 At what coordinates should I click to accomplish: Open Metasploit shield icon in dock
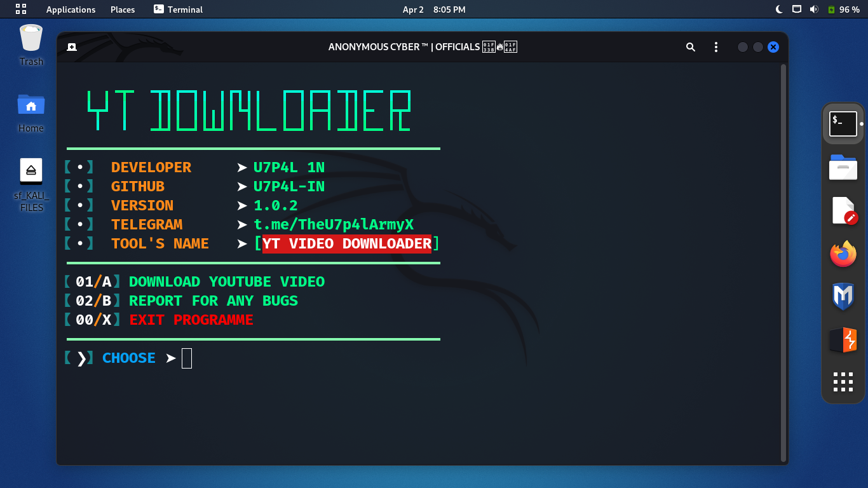[x=843, y=297]
